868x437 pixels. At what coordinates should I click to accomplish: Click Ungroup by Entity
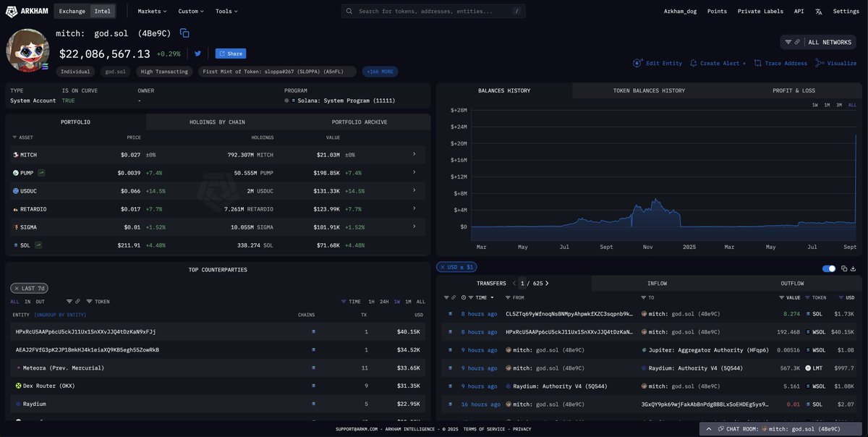(x=60, y=315)
